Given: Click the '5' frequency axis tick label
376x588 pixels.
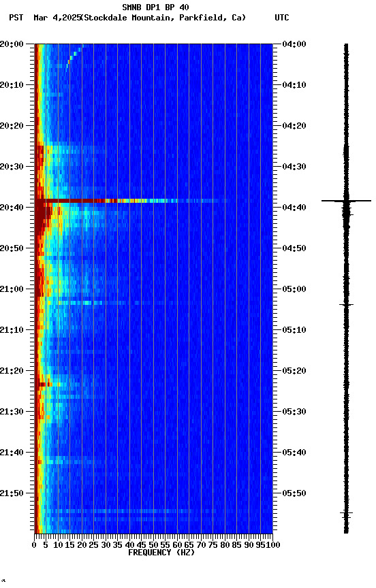Looking at the screenshot, I should (x=46, y=545).
